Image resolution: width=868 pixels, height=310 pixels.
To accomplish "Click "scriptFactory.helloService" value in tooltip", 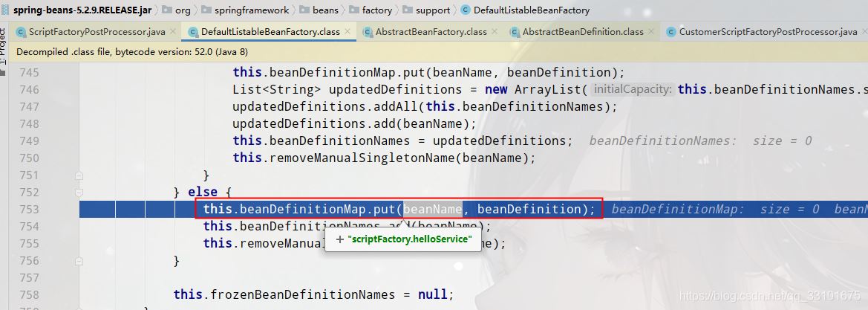I will tap(410, 239).
